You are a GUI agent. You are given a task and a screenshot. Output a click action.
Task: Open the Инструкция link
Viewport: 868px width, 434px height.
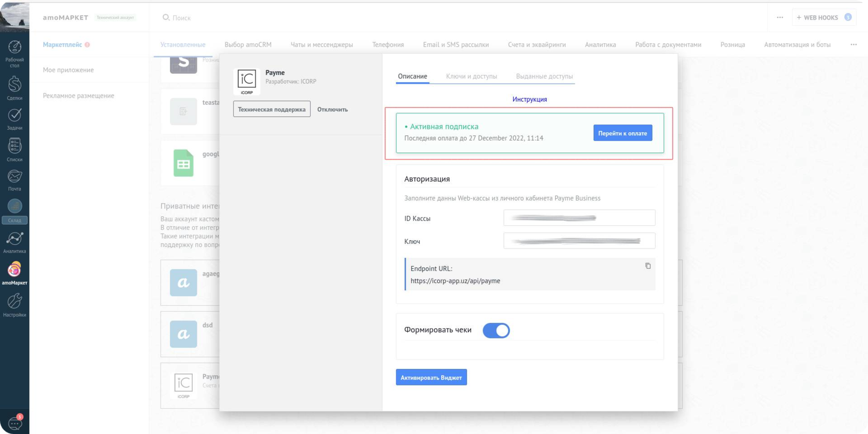530,99
